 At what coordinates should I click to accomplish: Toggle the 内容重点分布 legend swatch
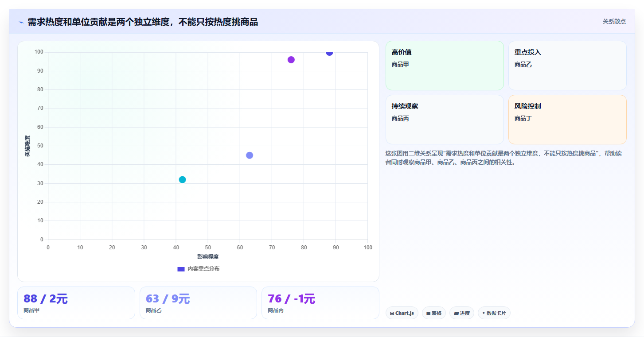click(181, 269)
